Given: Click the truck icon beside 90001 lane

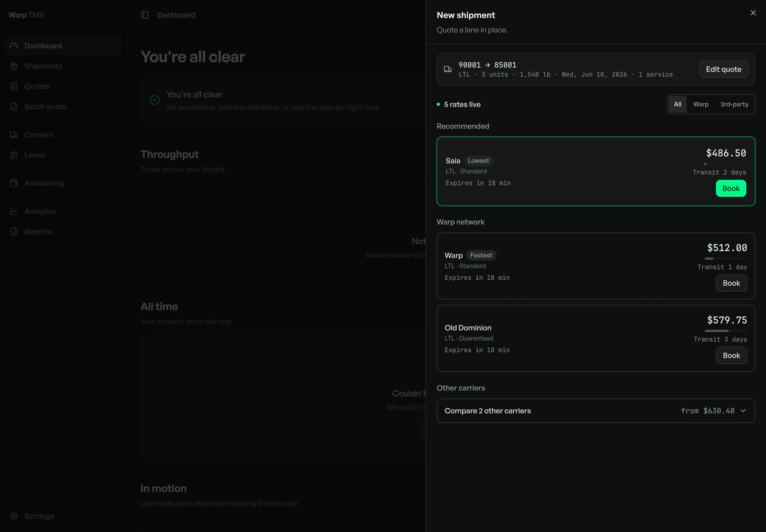Looking at the screenshot, I should pyautogui.click(x=448, y=69).
